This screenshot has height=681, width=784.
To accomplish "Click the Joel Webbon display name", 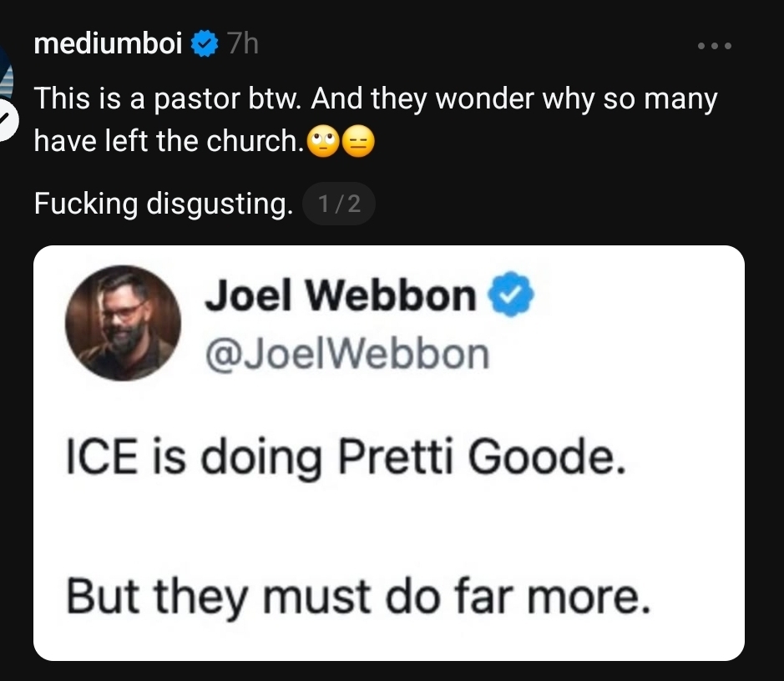I will click(x=341, y=295).
